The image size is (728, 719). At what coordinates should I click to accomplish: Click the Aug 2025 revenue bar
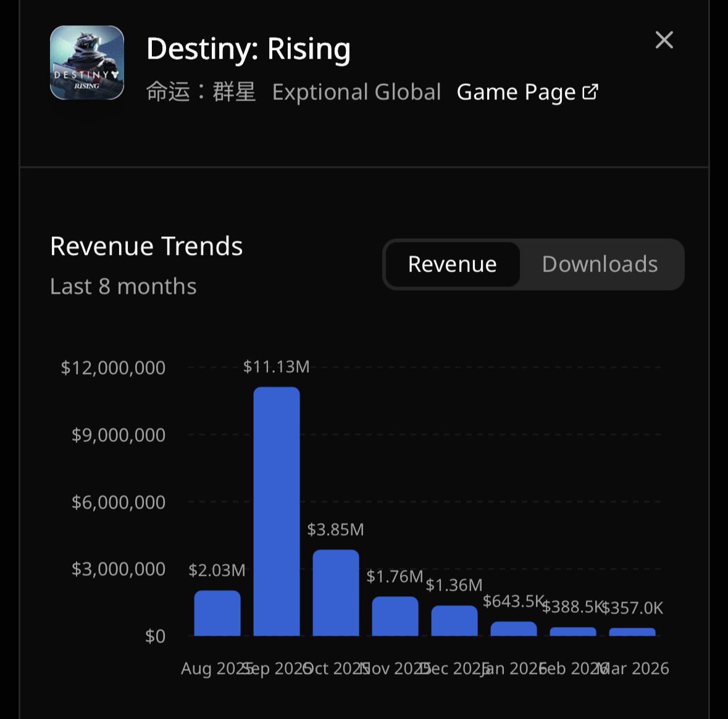217,613
